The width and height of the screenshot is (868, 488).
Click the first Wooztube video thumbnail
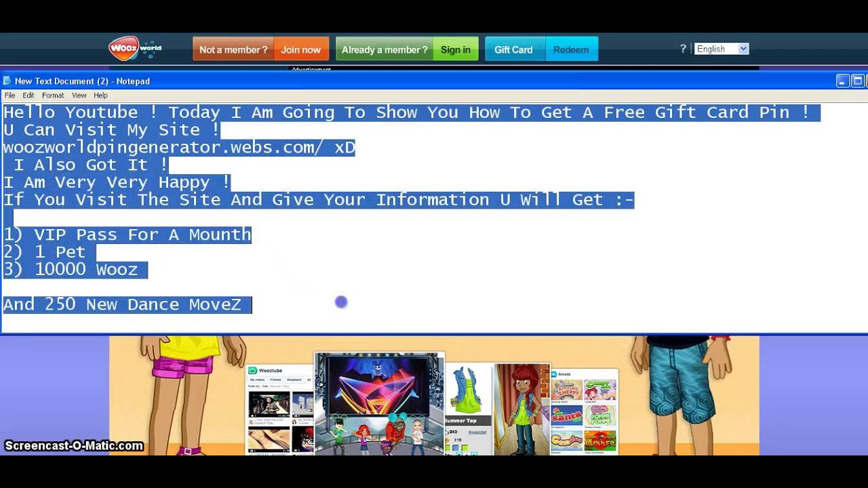pyautogui.click(x=269, y=403)
